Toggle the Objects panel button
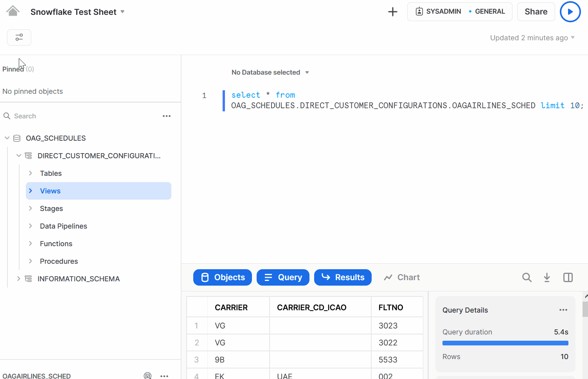This screenshot has height=379, width=588. [x=223, y=277]
